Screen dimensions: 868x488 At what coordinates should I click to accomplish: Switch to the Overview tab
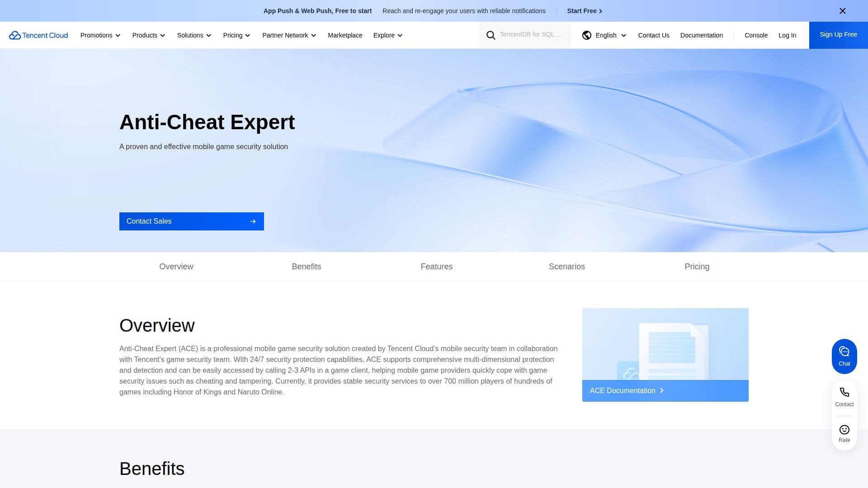176,267
